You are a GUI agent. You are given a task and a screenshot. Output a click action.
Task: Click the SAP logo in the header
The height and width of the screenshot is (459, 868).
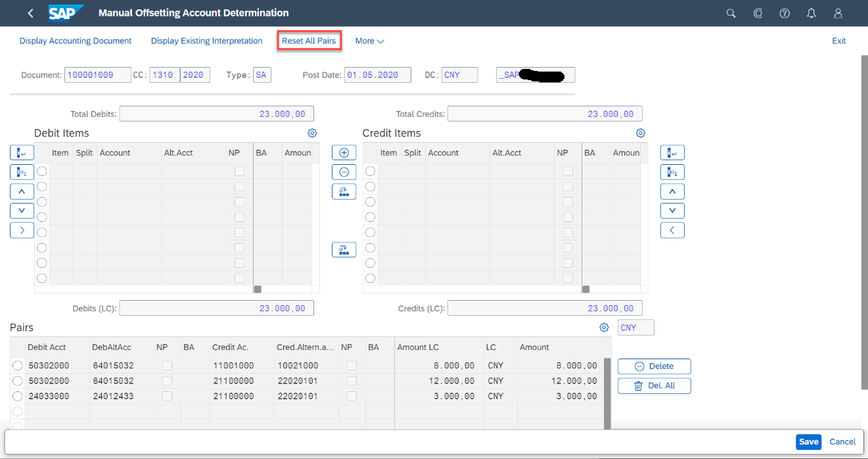(66, 12)
